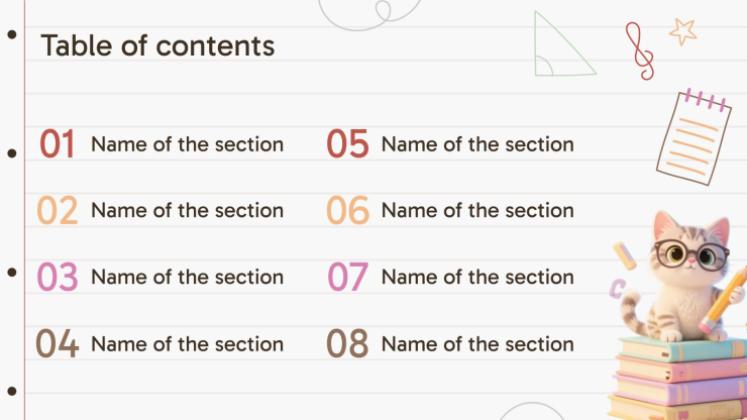Select the red number 05
747x420 pixels.
tap(347, 145)
